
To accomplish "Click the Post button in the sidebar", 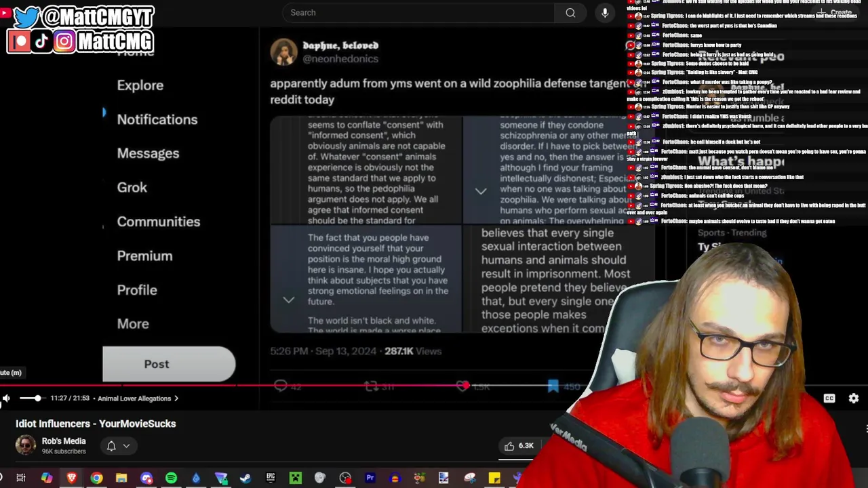I will pos(169,364).
